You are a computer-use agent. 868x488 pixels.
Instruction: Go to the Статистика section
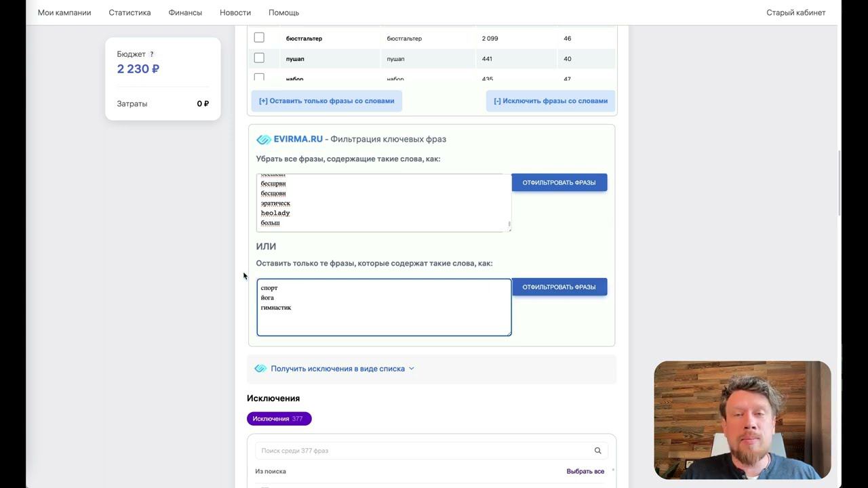point(130,13)
